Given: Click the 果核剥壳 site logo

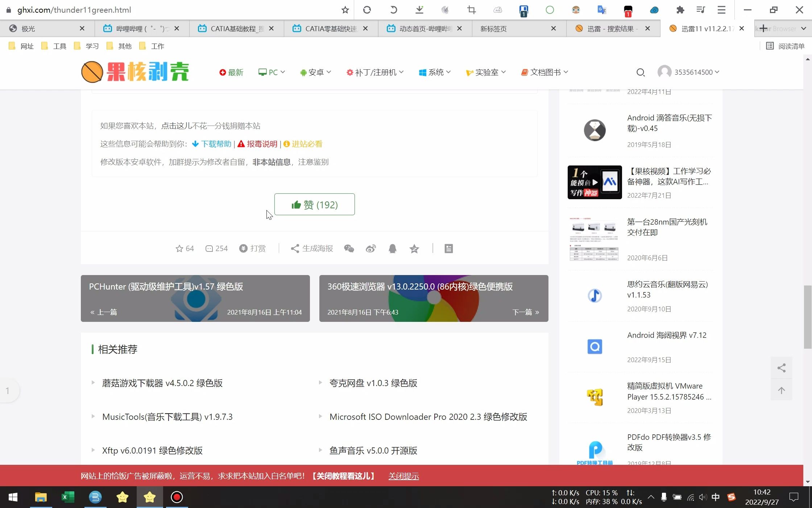Looking at the screenshot, I should click(x=135, y=72).
